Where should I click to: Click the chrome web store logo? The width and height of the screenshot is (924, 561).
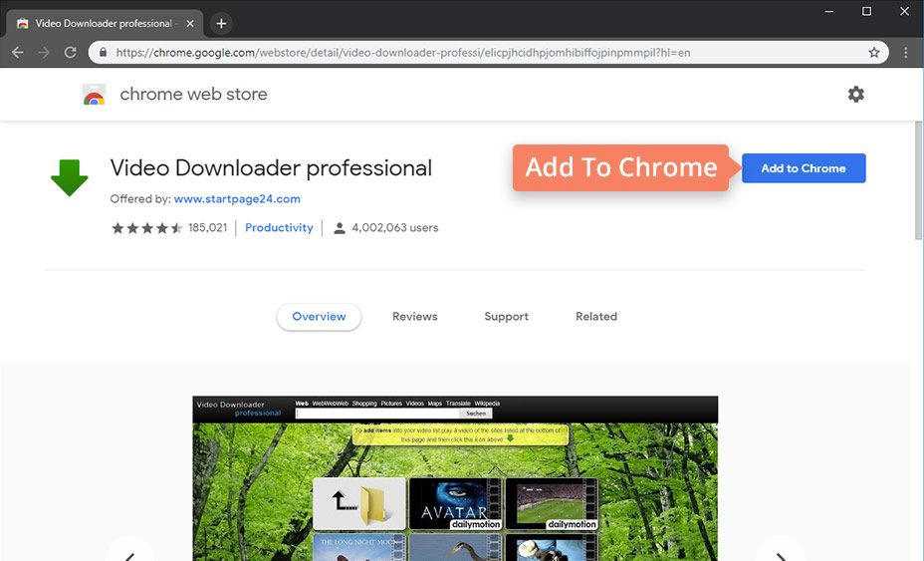coord(94,95)
